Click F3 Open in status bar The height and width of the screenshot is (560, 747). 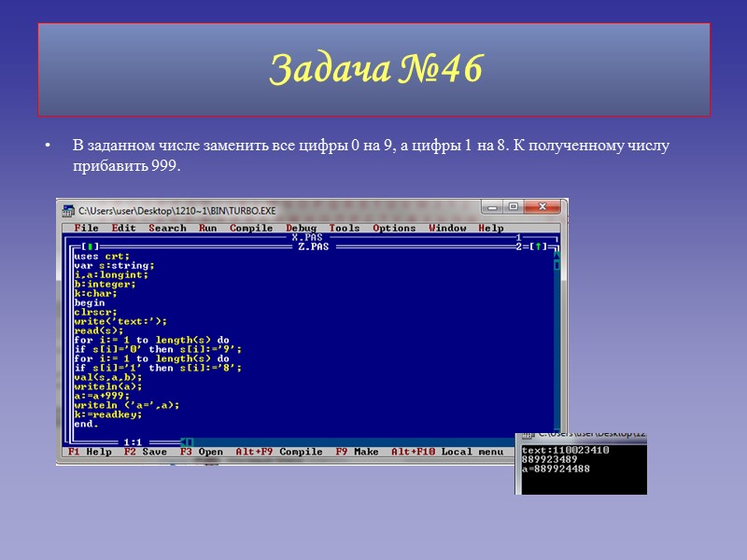202,452
